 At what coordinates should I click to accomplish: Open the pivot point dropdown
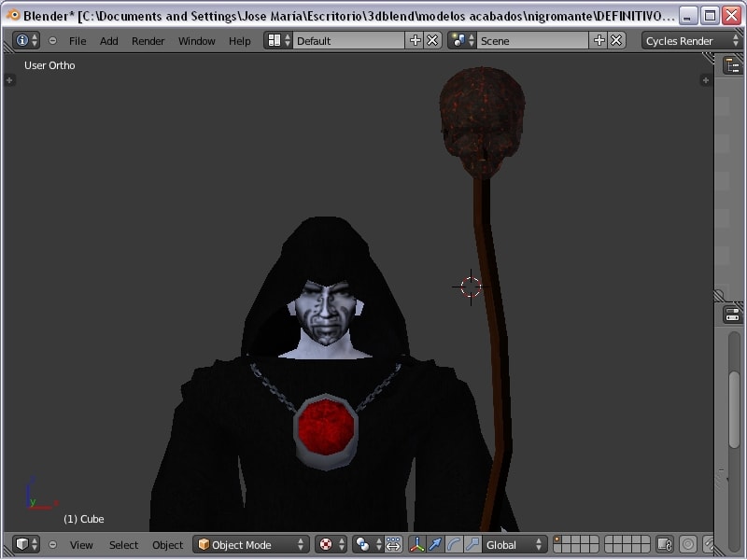[368, 544]
